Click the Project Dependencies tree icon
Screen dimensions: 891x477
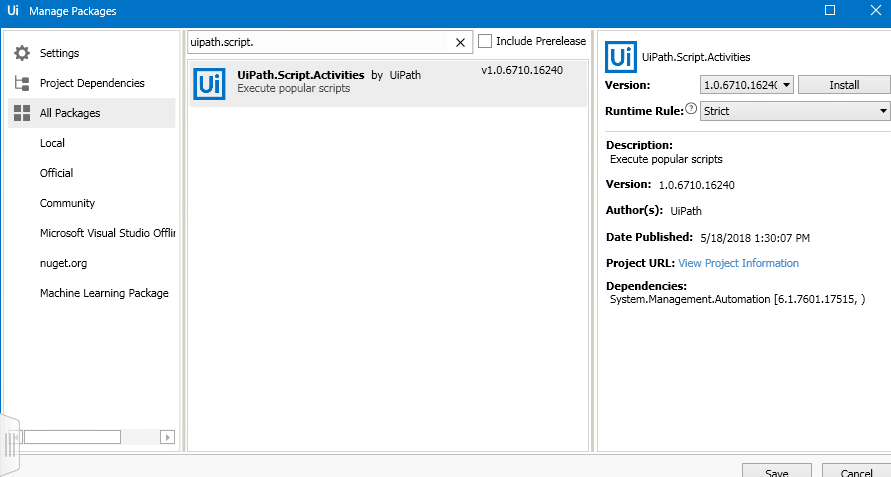tap(22, 83)
